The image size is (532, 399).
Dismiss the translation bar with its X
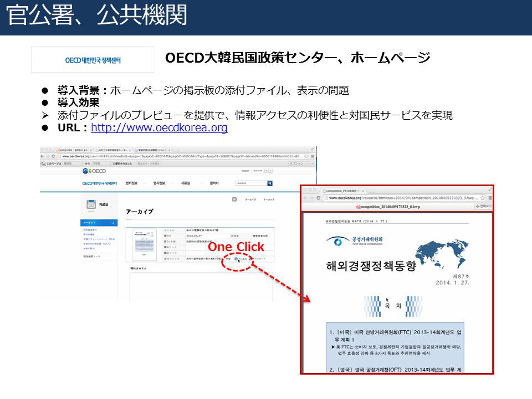point(312,163)
